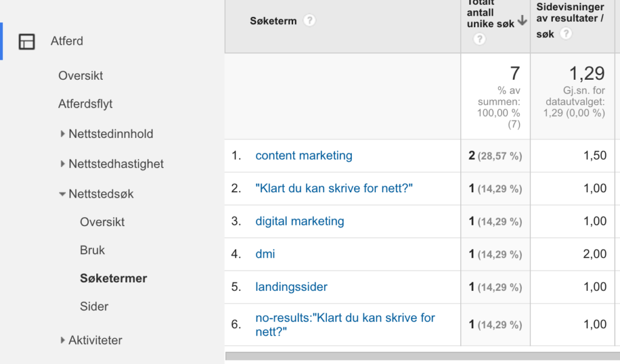
Task: Toggle sort arrow on unike søk column
Action: click(523, 21)
